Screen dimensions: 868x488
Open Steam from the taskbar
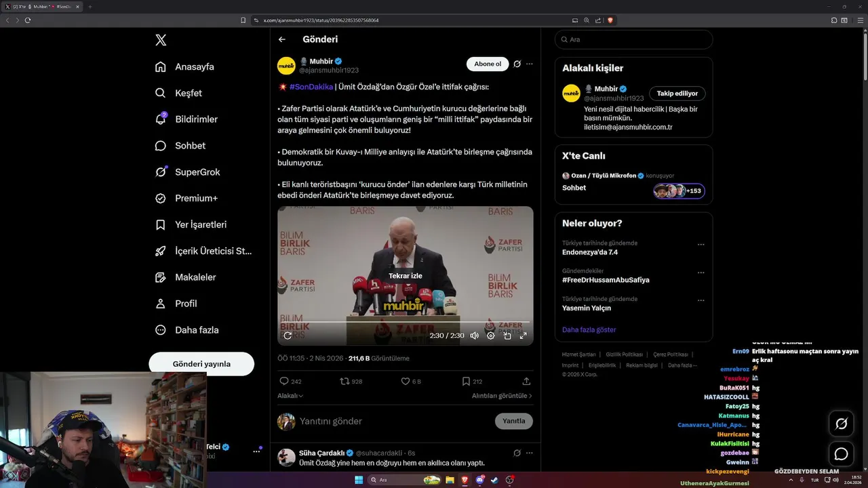[x=494, y=480]
